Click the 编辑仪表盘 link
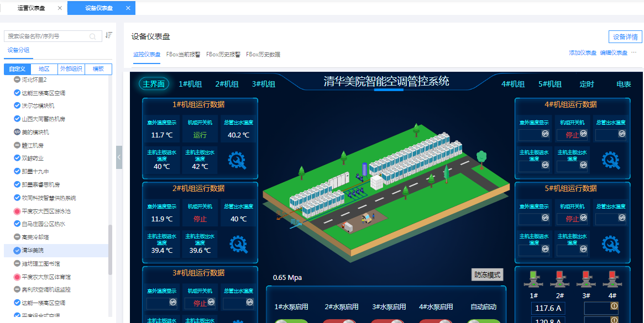644x323 pixels. click(614, 52)
